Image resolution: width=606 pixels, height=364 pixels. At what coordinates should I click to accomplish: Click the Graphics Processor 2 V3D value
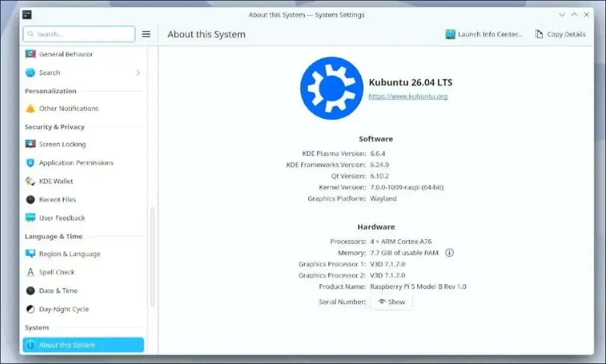click(388, 275)
